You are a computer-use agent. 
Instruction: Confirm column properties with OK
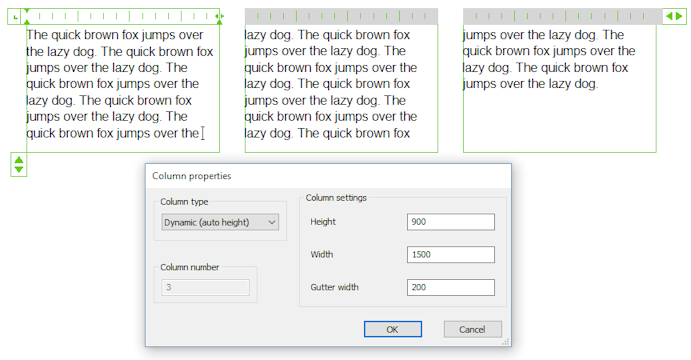pos(393,329)
